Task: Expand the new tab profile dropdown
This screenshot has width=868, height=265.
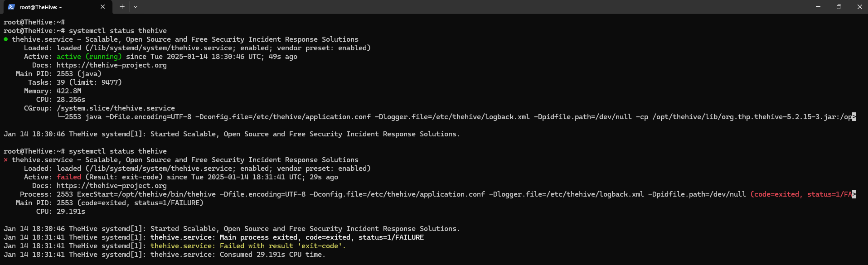Action: click(136, 7)
